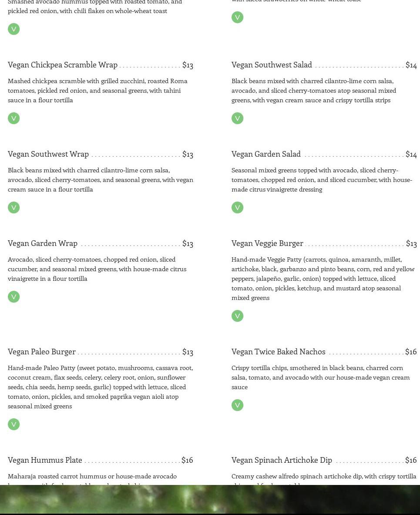Click vegan icon under Vegan Twice Baked Nachos
The height and width of the screenshot is (515, 420).
237,405
